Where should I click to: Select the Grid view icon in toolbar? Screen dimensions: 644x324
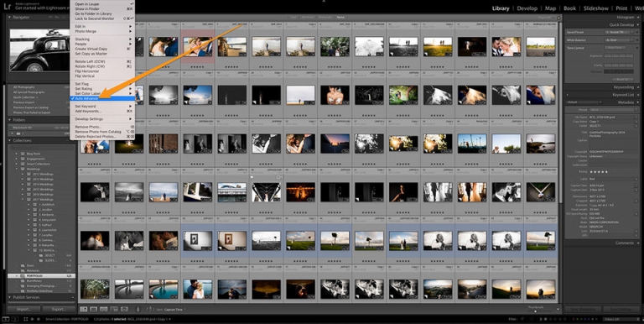click(84, 309)
